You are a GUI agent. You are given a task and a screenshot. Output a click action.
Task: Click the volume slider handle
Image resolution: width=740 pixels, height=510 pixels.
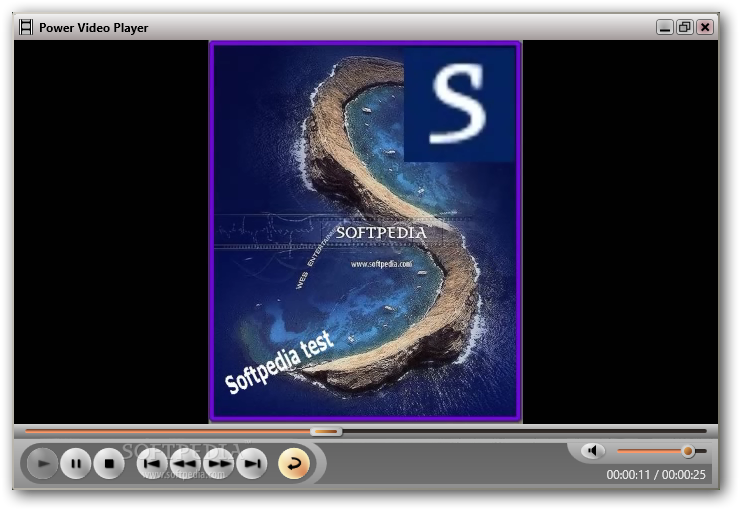pos(688,451)
